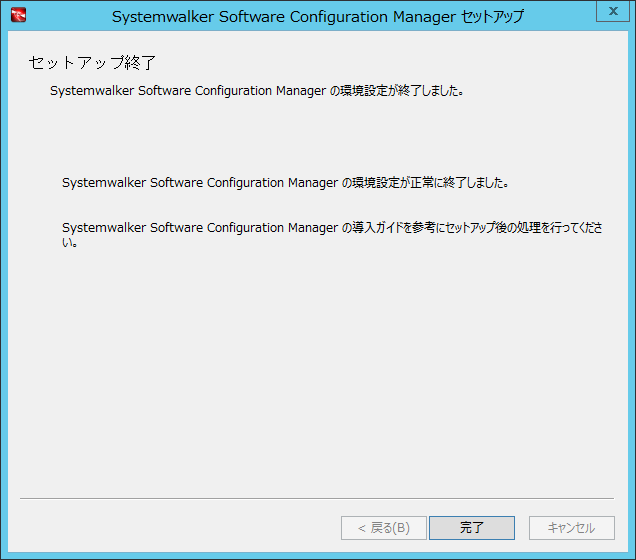Click the 導入ガイドを参考に instruction text
636x560 pixels.
point(332,234)
